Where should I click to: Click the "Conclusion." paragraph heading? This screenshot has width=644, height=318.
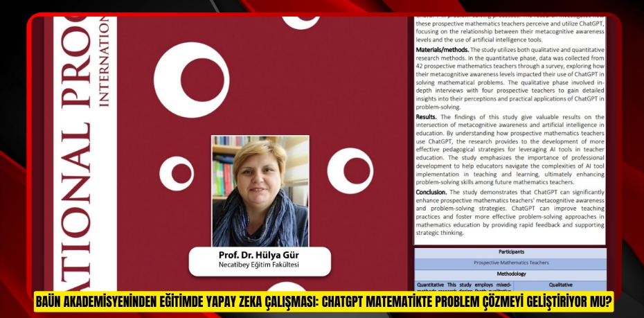coord(431,192)
